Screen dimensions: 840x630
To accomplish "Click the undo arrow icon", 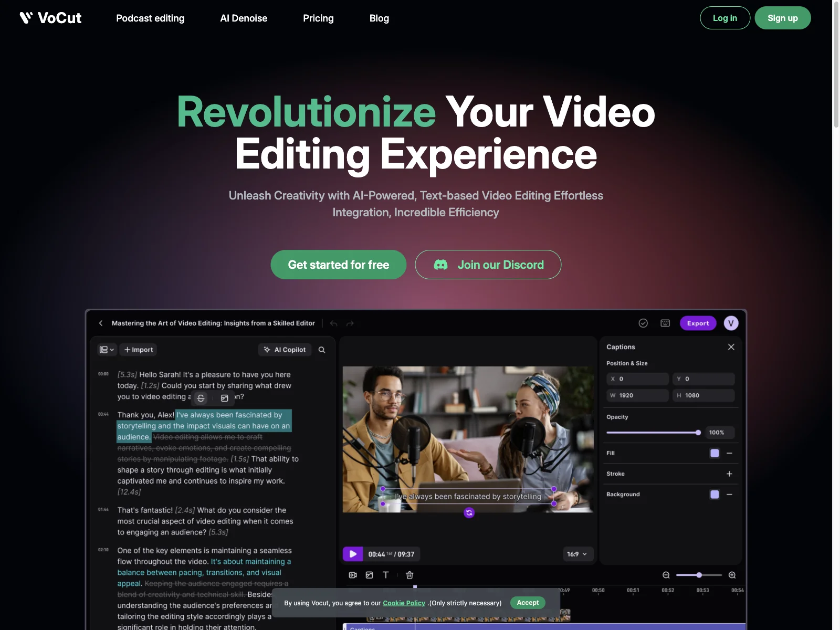I will click(x=333, y=323).
